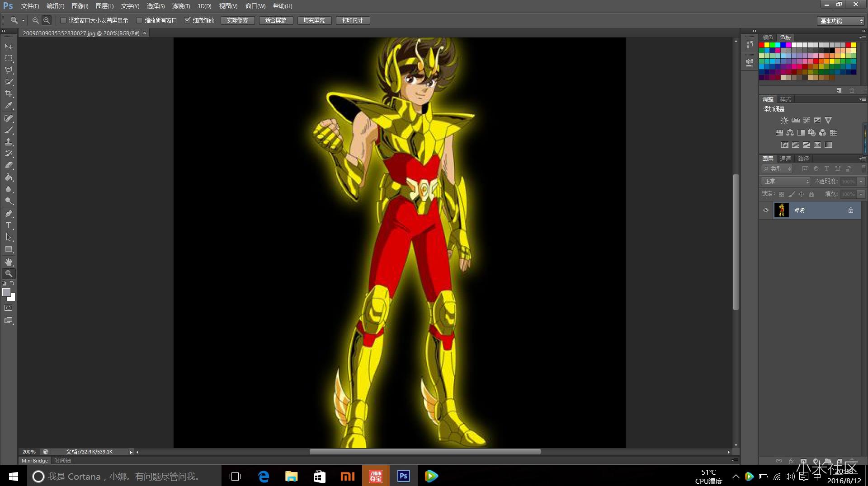The width and height of the screenshot is (868, 486).
Task: Add a Brightness/Contrast adjustment
Action: click(x=784, y=121)
